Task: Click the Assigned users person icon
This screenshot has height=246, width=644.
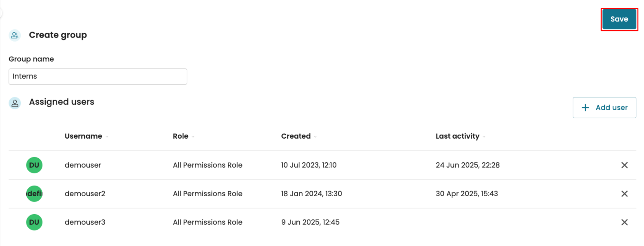Action: (15, 103)
